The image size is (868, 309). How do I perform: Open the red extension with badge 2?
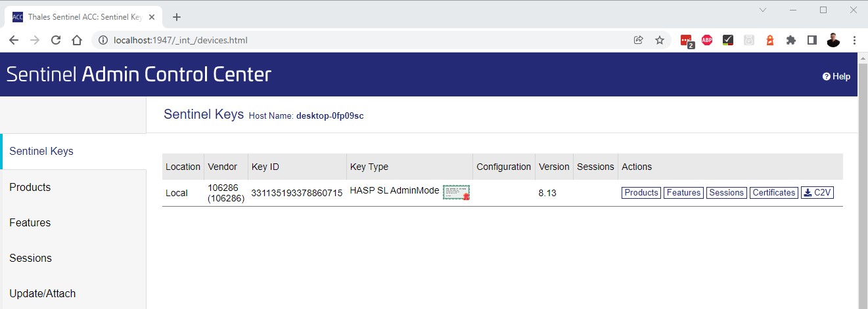coord(687,41)
